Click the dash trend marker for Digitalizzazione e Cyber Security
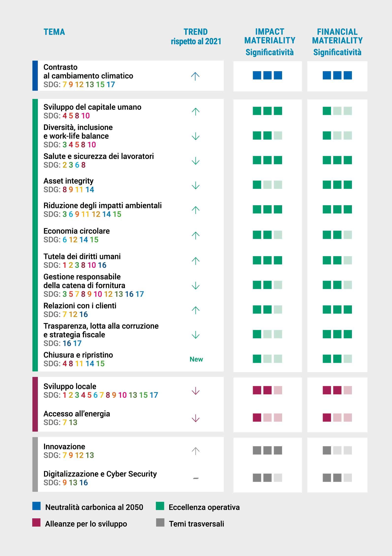392x556 pixels. (196, 478)
